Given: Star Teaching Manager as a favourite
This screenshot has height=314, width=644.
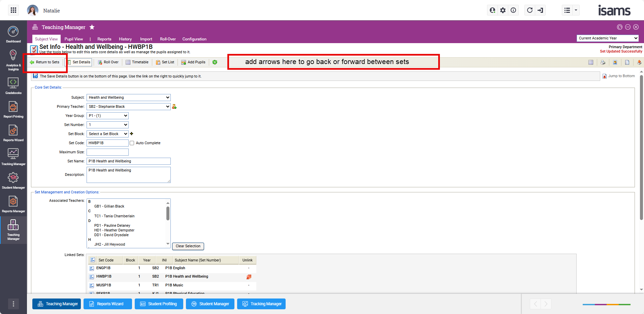Looking at the screenshot, I should [92, 27].
